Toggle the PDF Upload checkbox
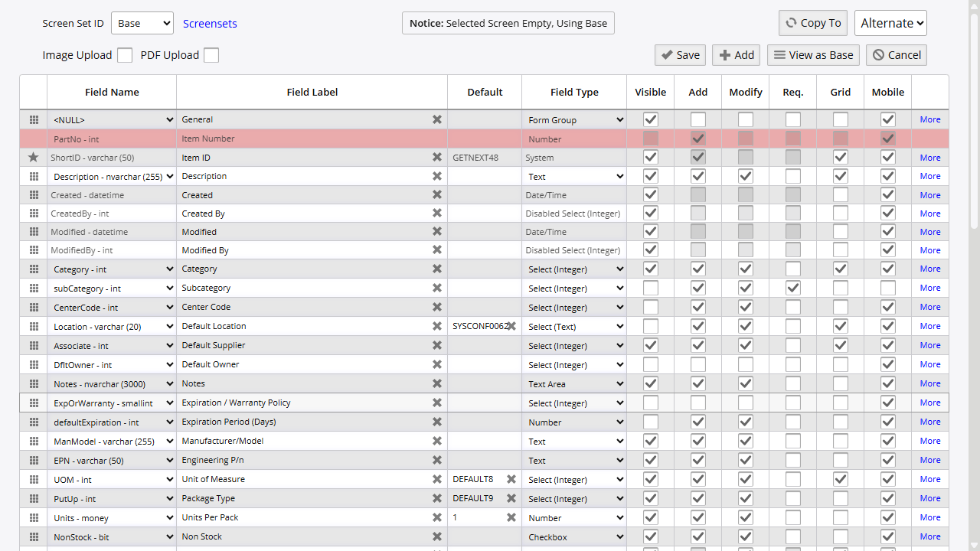Image resolution: width=980 pixels, height=551 pixels. click(x=211, y=55)
